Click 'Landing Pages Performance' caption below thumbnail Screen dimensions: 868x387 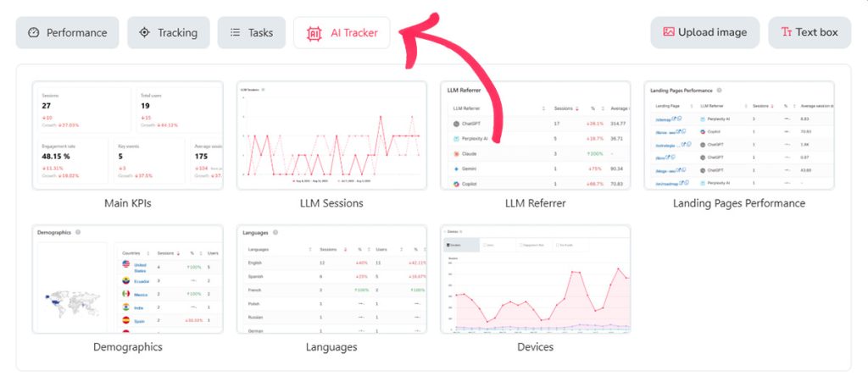coord(739,203)
